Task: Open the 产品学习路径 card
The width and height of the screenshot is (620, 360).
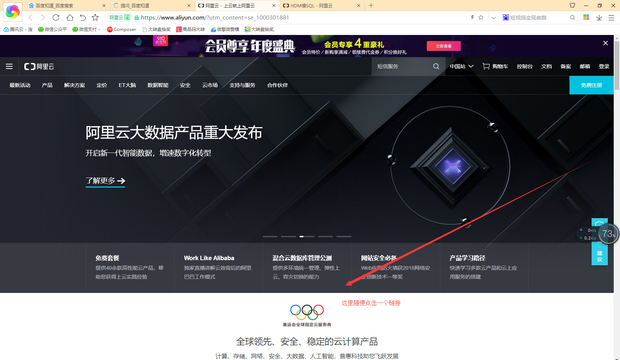Action: click(x=484, y=267)
